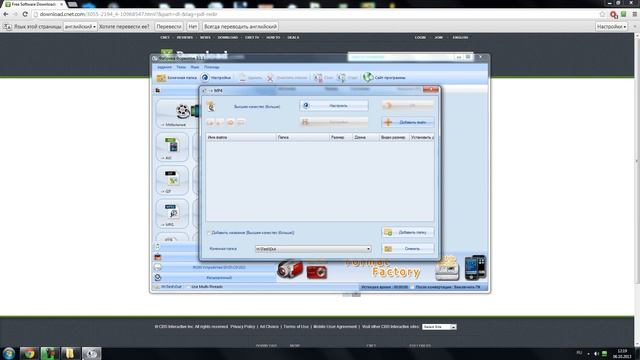Click the 'LOG IN' link on CNET header

coord(420,38)
